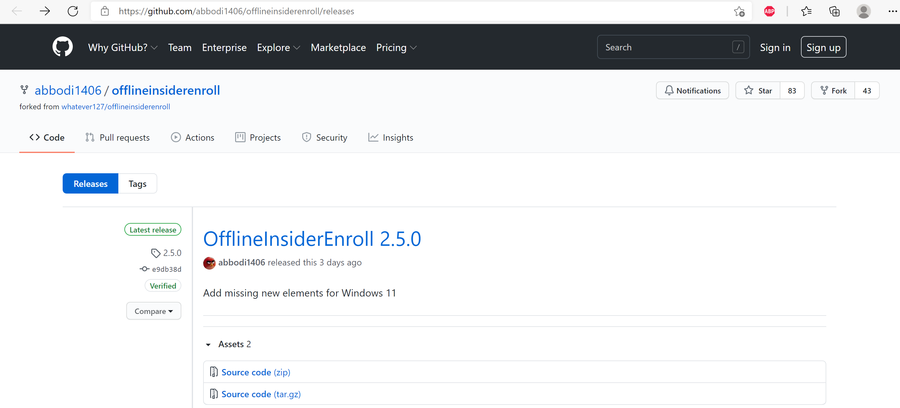This screenshot has height=408, width=900.
Task: Click the abbodi1406 avatar image
Action: point(209,263)
